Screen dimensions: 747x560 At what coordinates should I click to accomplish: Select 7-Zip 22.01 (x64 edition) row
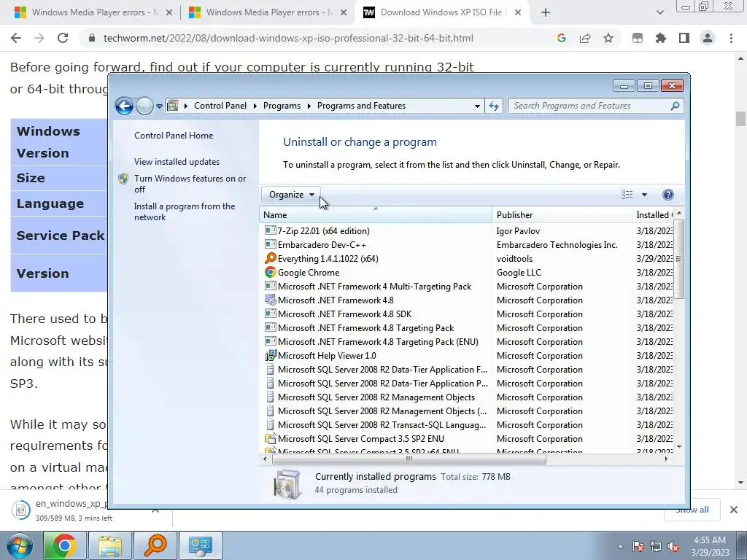(468, 231)
